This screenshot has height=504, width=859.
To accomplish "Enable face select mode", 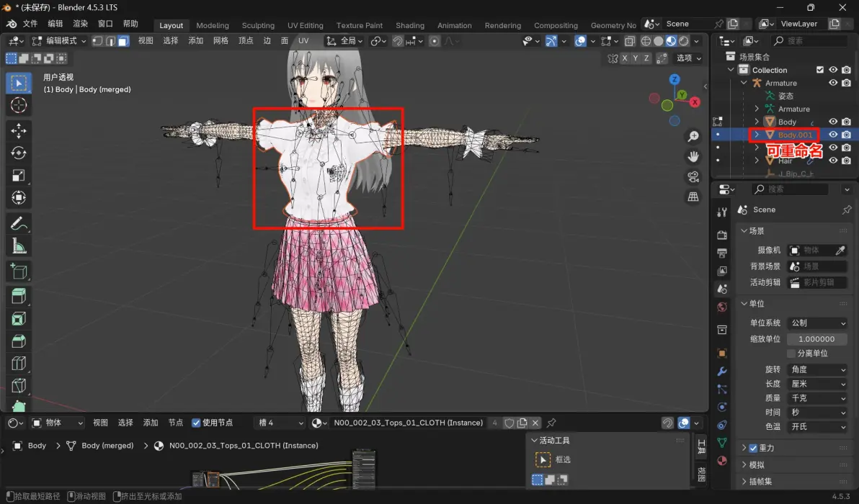I will [x=123, y=41].
